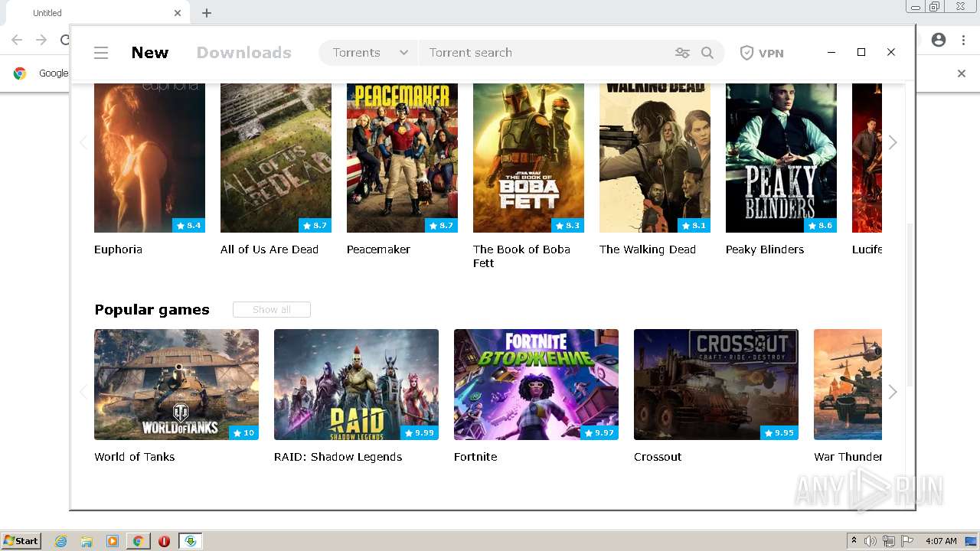The image size is (980, 551).
Task: Open the Peaky Blinders poster
Action: 781,158
